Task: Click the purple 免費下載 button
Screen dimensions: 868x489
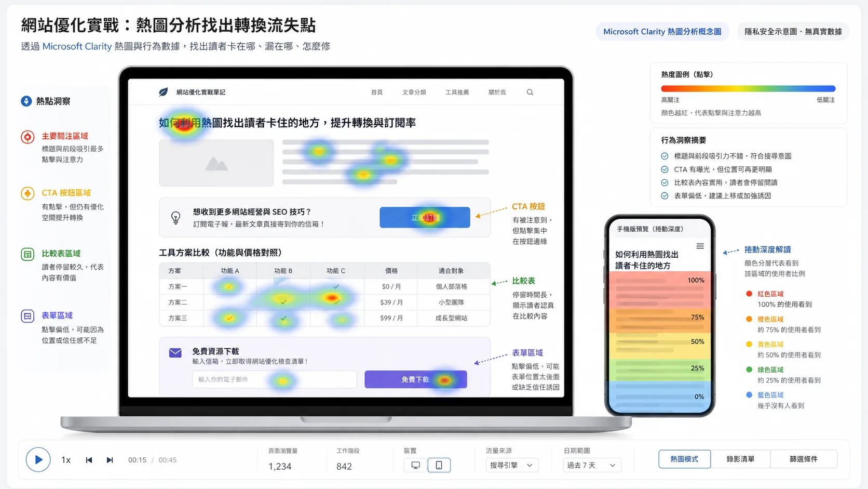Action: point(416,379)
